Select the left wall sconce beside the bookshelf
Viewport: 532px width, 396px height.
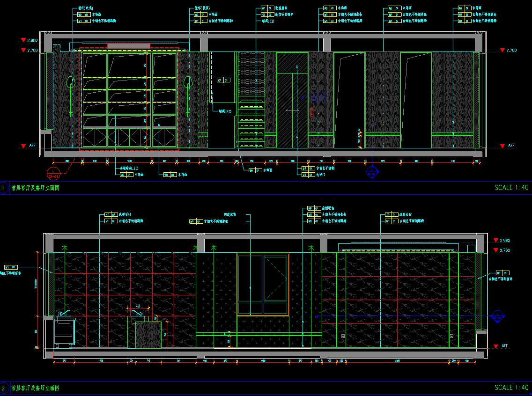[71, 83]
